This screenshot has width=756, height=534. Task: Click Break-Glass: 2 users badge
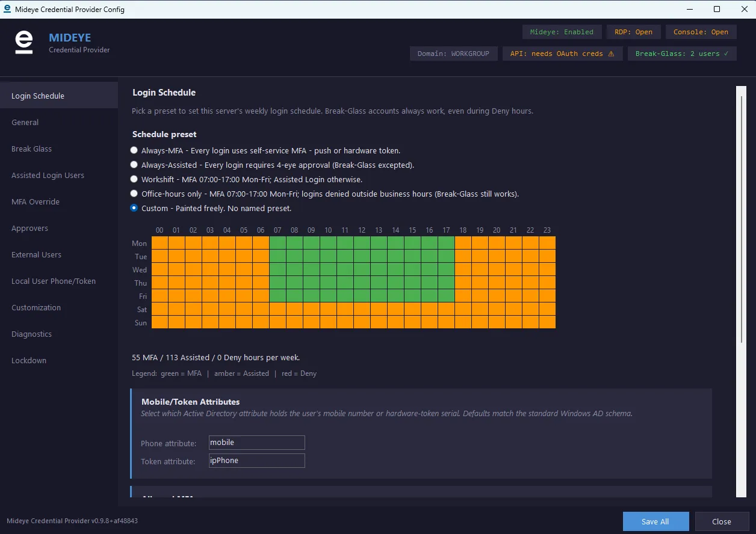[681, 54]
